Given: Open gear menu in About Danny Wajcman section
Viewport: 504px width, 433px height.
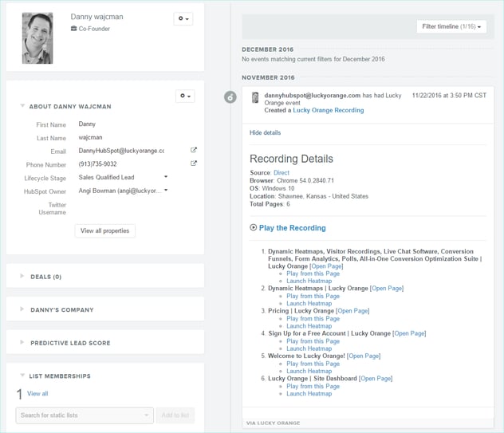Looking at the screenshot, I should 184,96.
